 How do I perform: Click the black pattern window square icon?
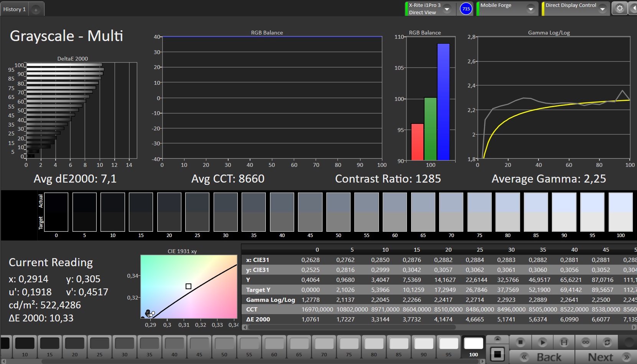[497, 355]
